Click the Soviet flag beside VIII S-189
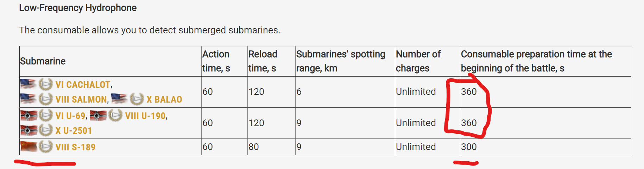Viewport: 644px width, 169px height. click(29, 147)
